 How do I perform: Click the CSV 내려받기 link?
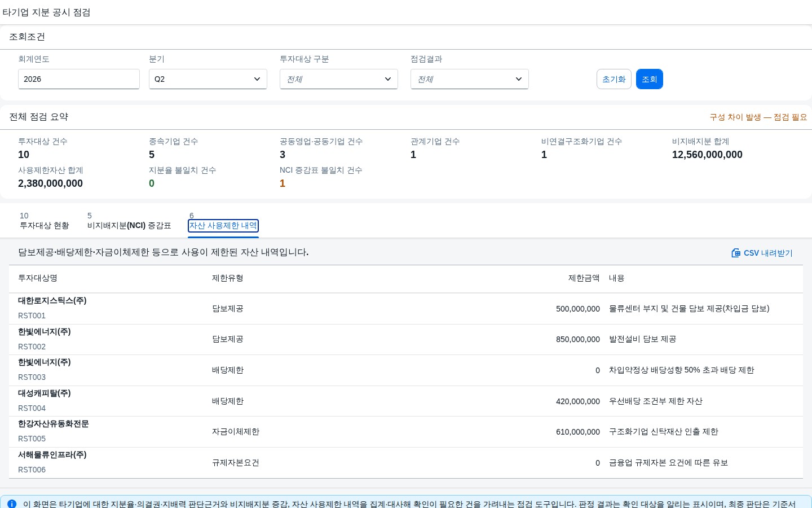762,253
